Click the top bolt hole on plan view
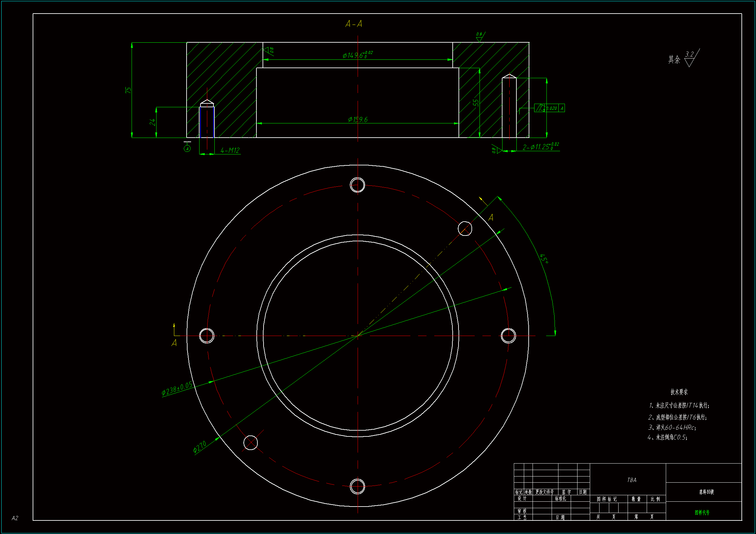 coord(357,185)
